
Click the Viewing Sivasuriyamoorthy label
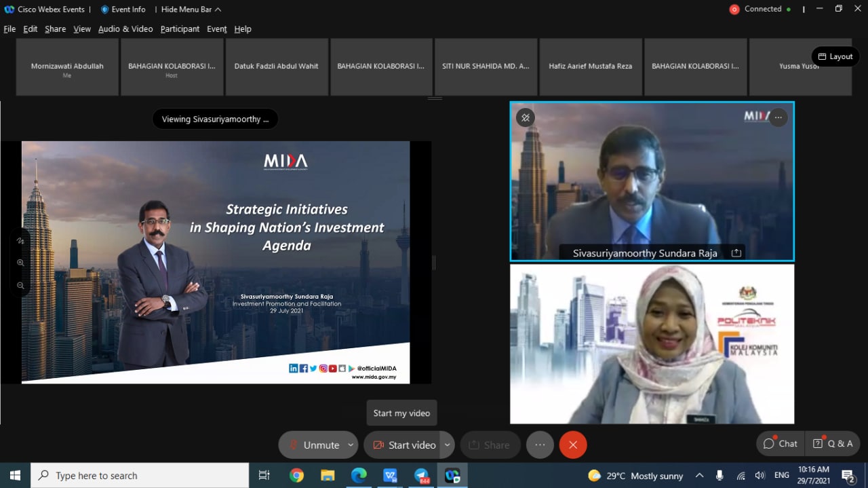[215, 119]
